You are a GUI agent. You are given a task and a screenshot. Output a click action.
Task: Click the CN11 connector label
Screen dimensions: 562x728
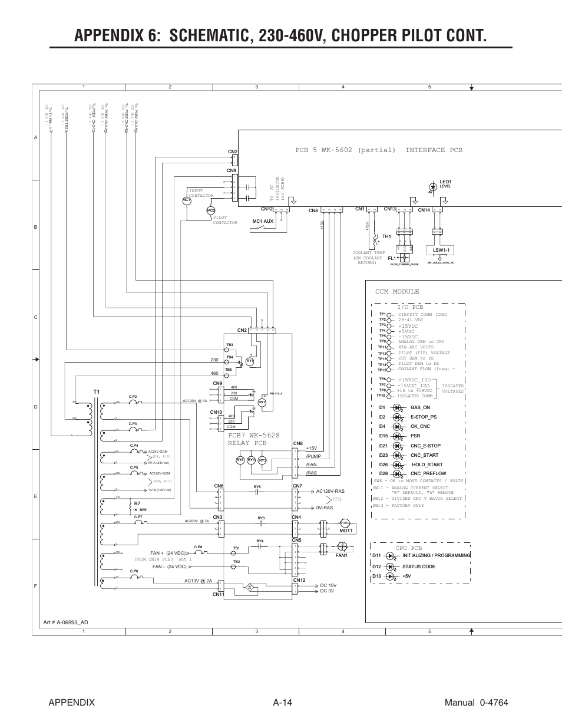(218, 594)
